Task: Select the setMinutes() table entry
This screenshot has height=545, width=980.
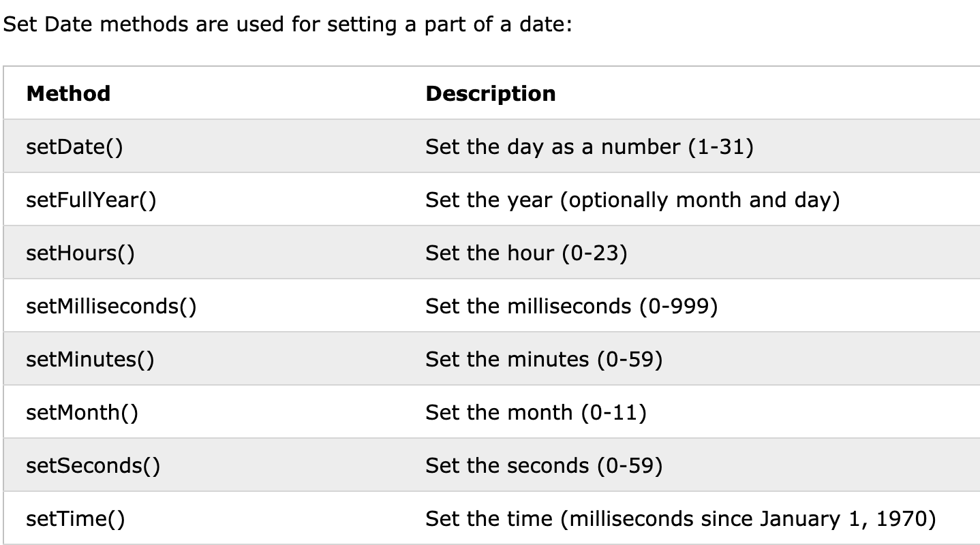Action: click(x=90, y=359)
